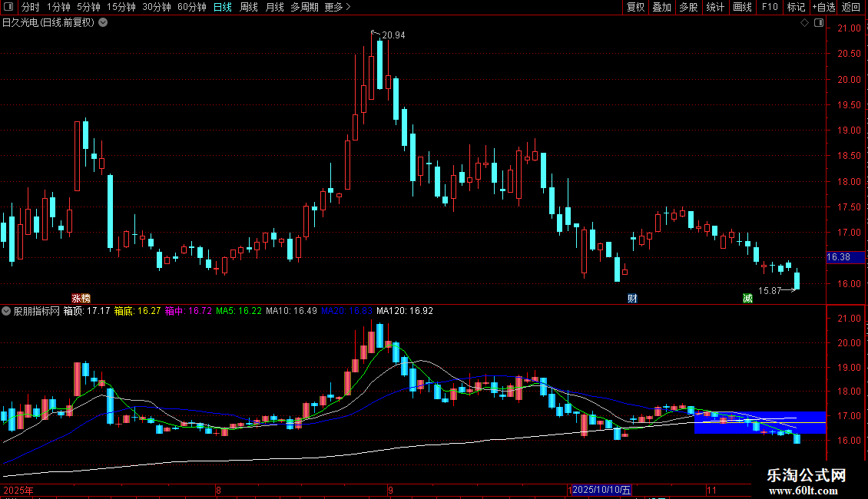Click the 财 financial marker
This screenshot has height=499, width=868.
pyautogui.click(x=632, y=298)
